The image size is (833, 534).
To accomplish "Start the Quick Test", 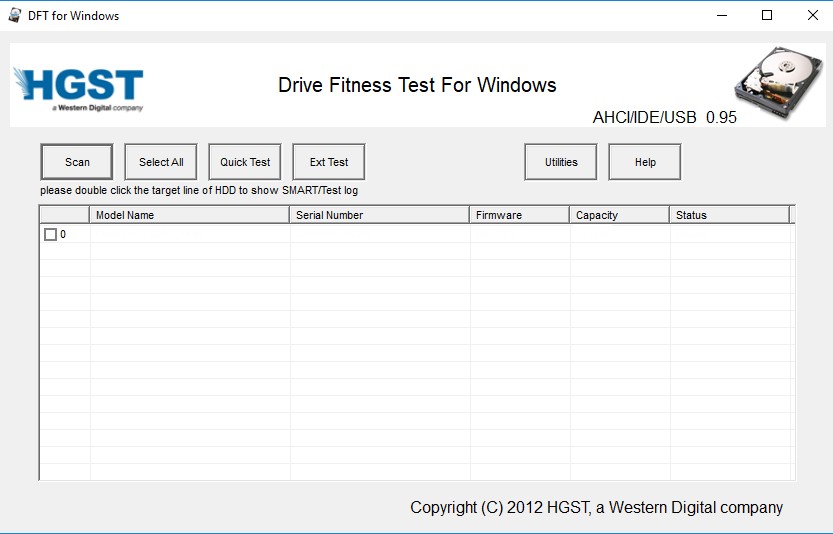I will tap(245, 162).
